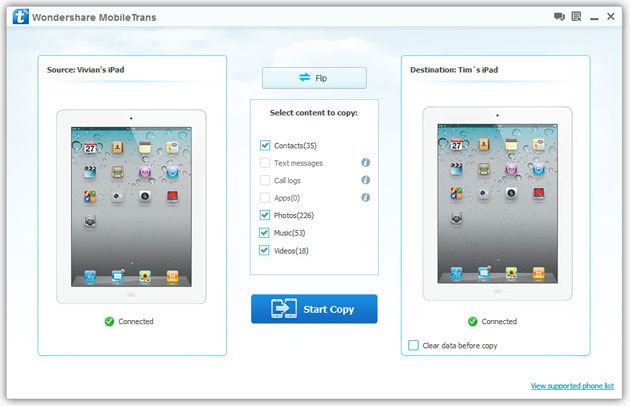Click the Select content to copy heading
The image size is (630, 406).
[313, 113]
